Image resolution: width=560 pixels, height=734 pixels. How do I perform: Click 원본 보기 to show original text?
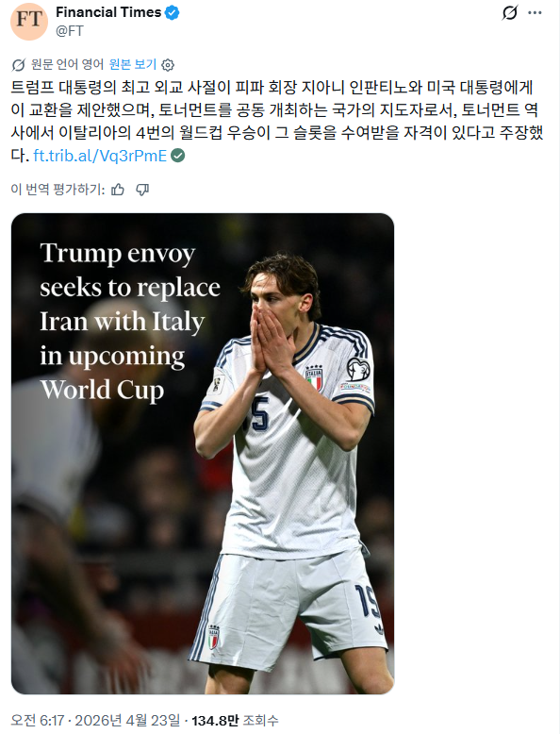coord(133,64)
